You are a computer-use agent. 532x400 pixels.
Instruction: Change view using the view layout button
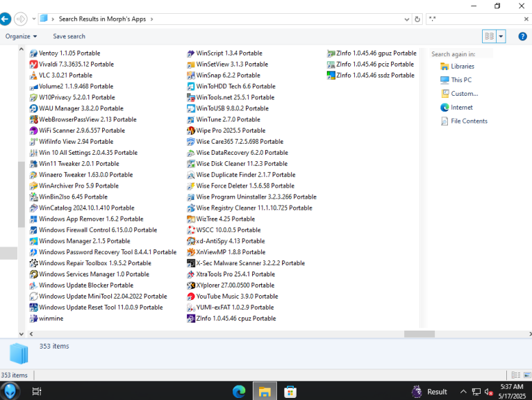coord(489,36)
